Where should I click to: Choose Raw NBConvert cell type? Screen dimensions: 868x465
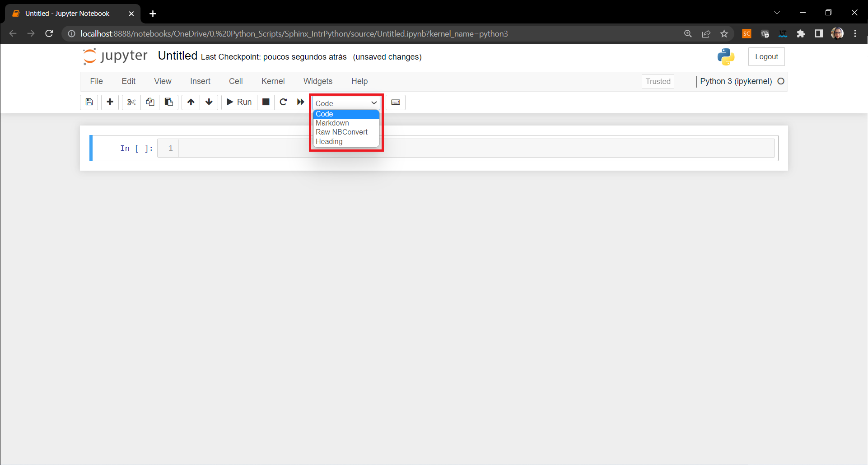[346, 132]
